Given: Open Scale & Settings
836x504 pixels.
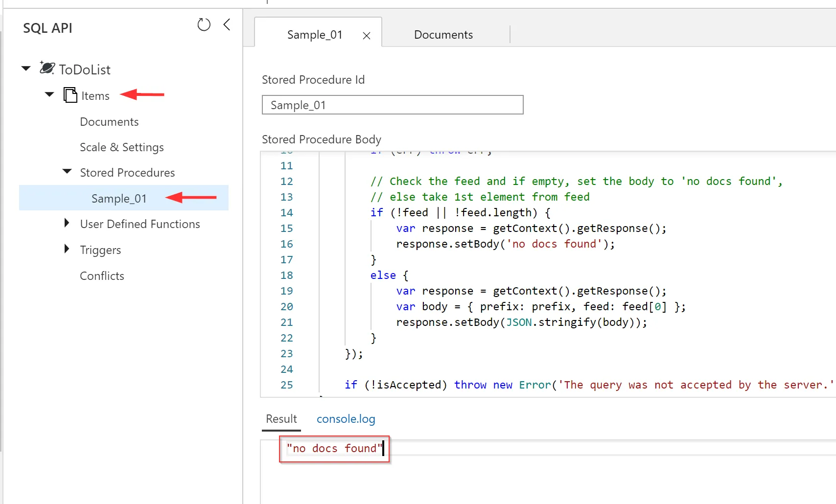Looking at the screenshot, I should pyautogui.click(x=122, y=147).
